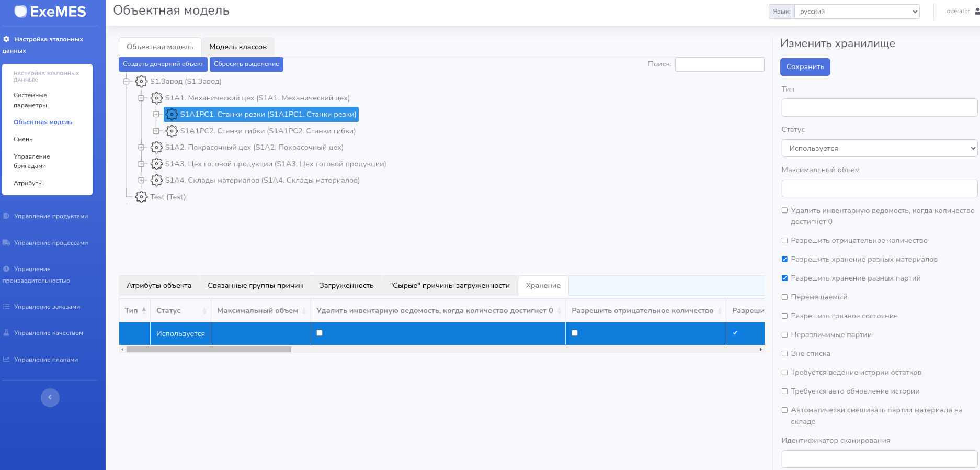
Task: Click the sidebar collapse arrow button
Action: 50,398
